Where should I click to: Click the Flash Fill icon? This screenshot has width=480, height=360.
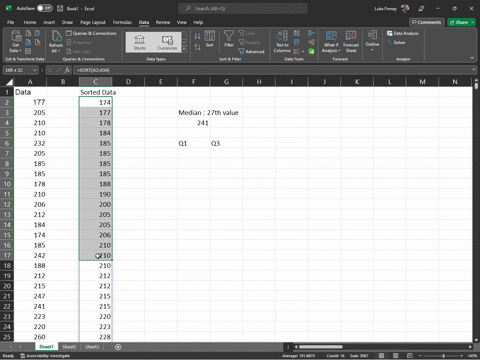click(x=296, y=33)
